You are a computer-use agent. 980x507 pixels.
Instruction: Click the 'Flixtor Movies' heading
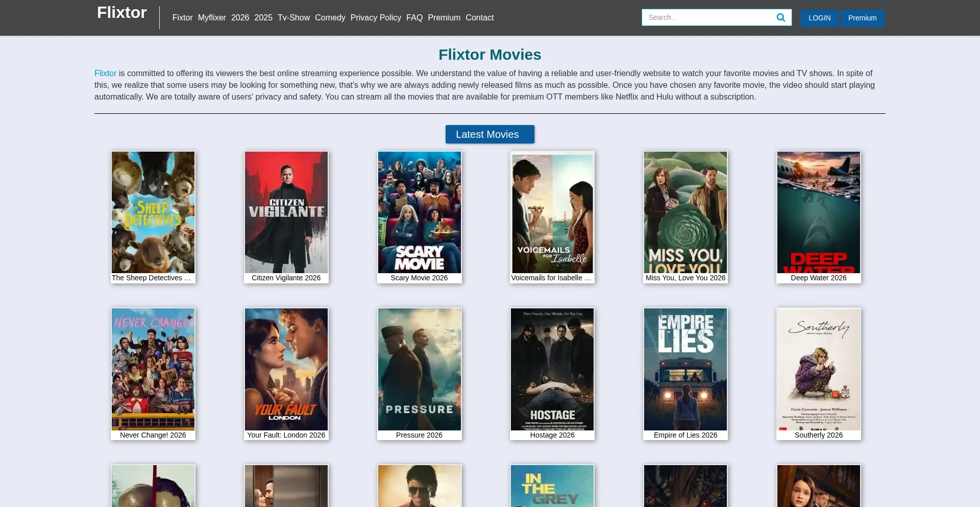tap(490, 55)
